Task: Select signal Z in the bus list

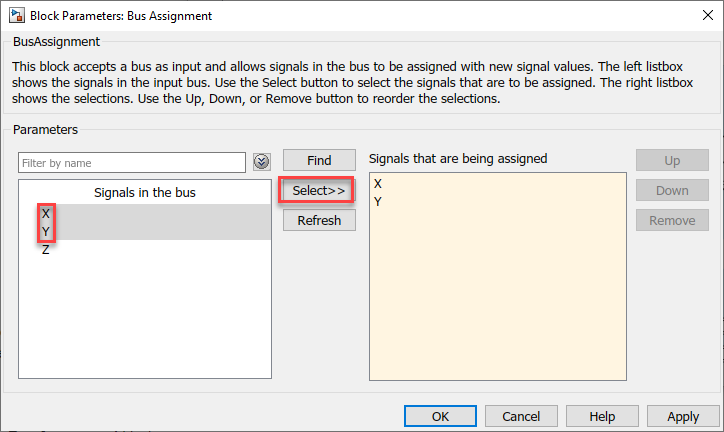Action: pos(46,250)
